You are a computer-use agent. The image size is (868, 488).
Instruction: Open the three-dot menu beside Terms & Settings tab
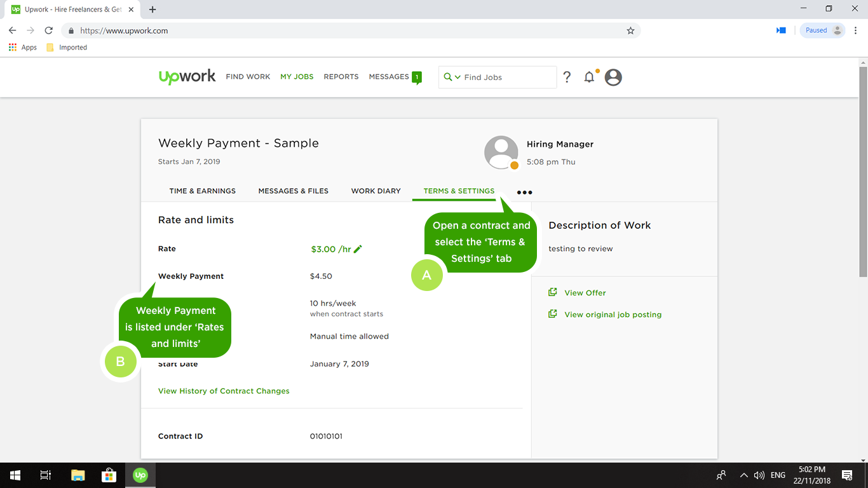524,191
